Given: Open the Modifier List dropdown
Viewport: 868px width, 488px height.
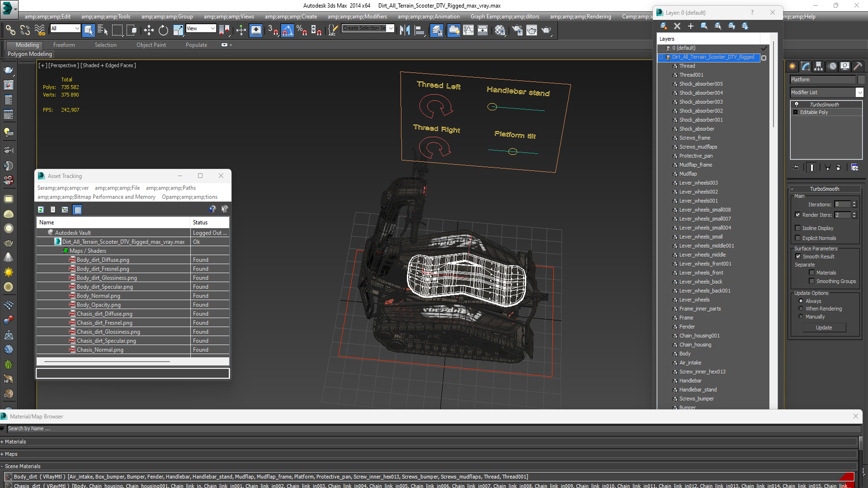Looking at the screenshot, I should pyautogui.click(x=859, y=92).
